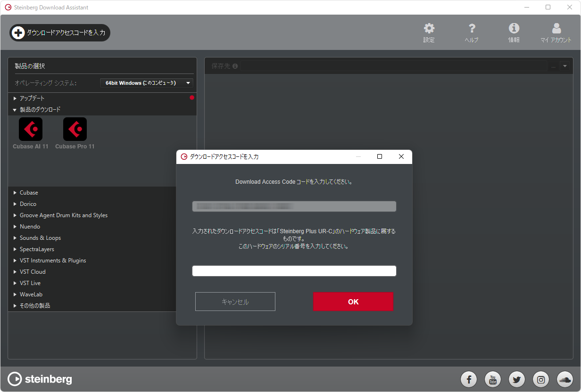Click the Download Access Code input field
The width and height of the screenshot is (581, 392).
click(294, 206)
